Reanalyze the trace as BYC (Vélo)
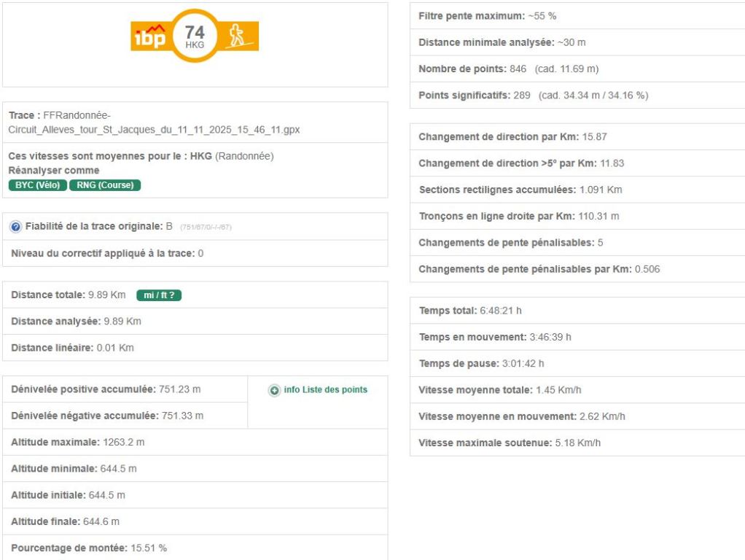The width and height of the screenshot is (745, 560). pos(37,185)
